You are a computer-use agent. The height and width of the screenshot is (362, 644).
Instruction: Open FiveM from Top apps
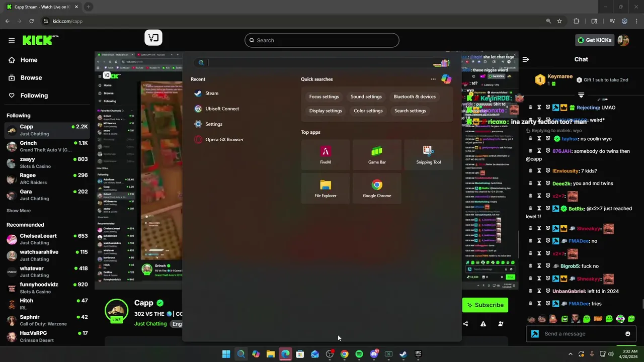click(x=326, y=155)
